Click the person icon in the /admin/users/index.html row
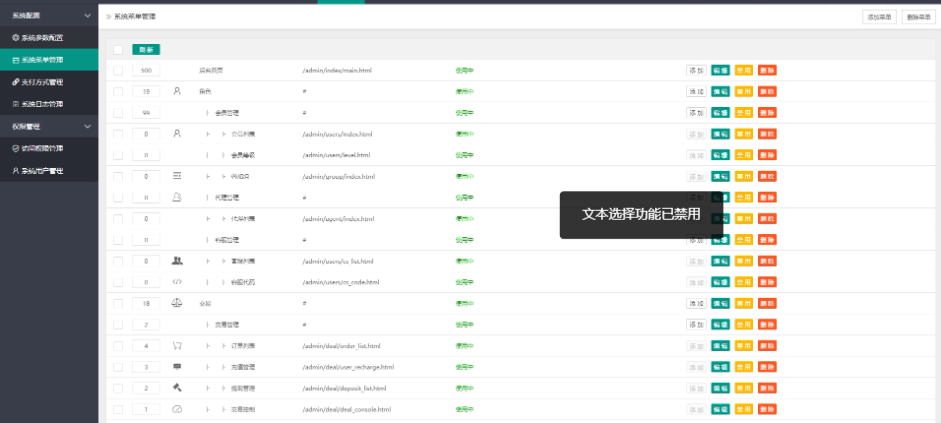This screenshot has width=941, height=423. click(x=177, y=134)
